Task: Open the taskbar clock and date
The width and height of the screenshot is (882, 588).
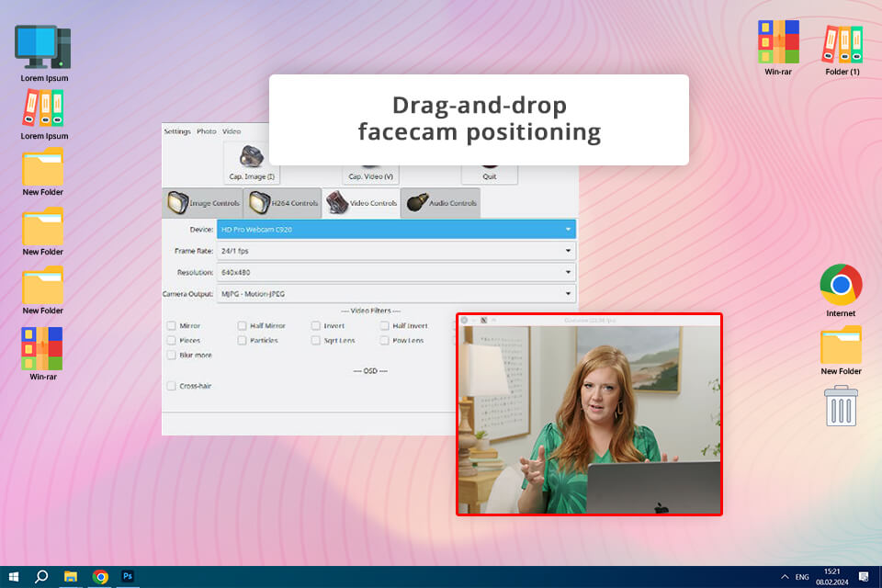Action: click(832, 577)
